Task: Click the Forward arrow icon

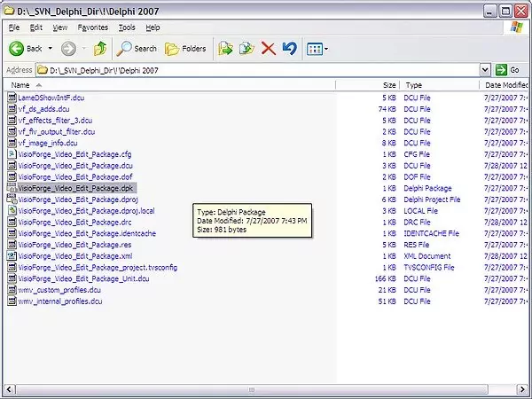Action: (68, 49)
